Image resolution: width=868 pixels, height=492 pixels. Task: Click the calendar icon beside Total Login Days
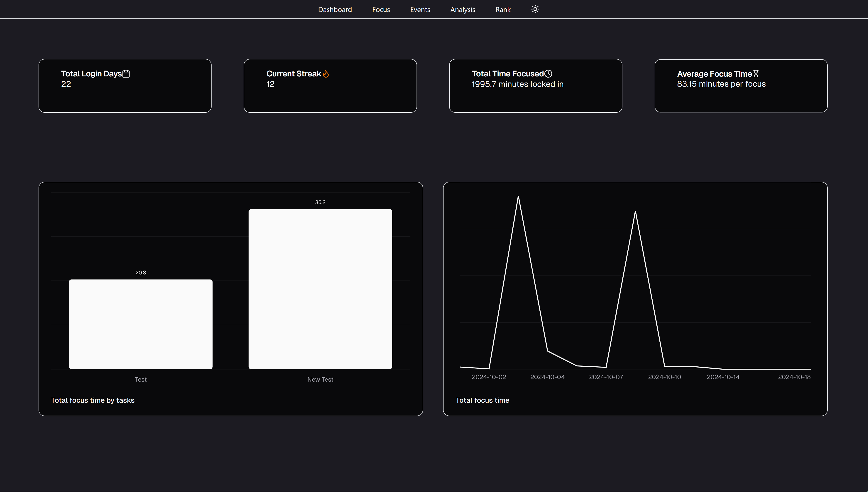(x=126, y=74)
